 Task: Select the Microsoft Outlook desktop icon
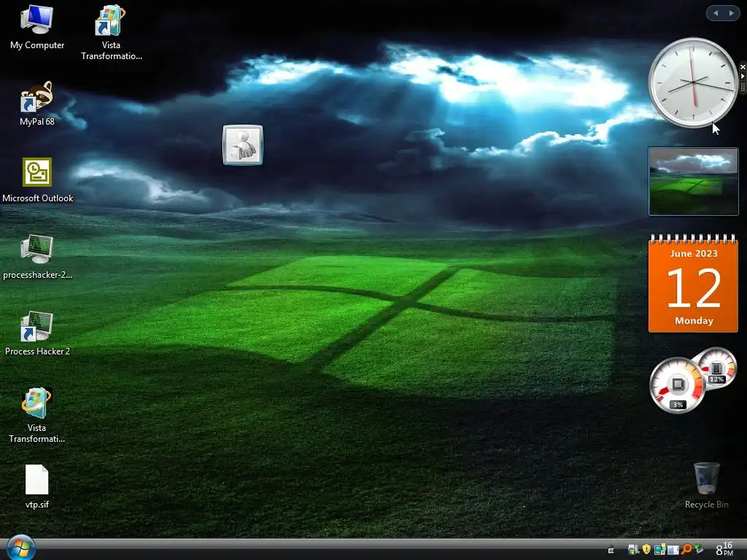coord(37,180)
